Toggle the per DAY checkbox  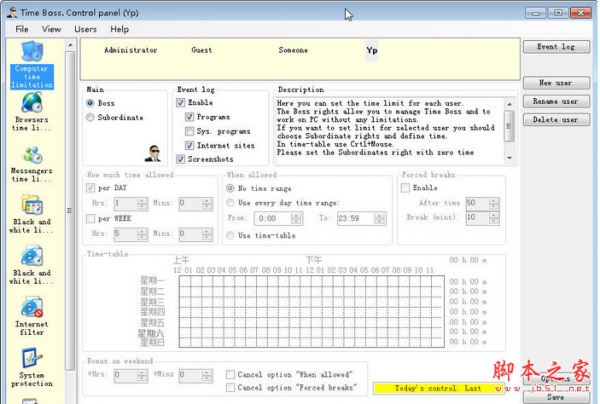[x=91, y=188]
